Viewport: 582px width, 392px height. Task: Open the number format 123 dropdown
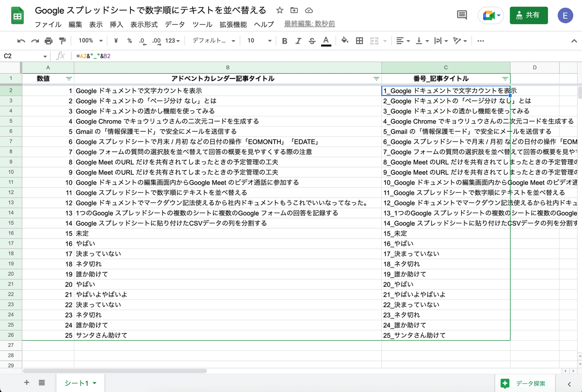coord(173,41)
